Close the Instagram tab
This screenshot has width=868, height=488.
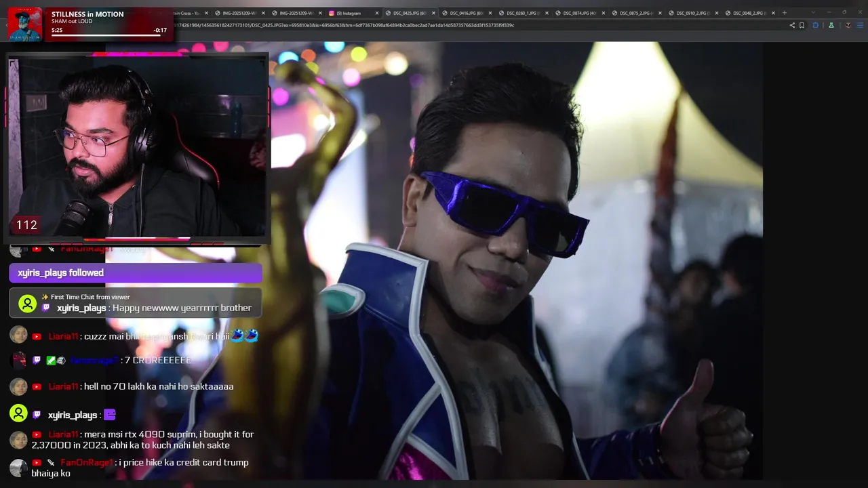click(377, 13)
